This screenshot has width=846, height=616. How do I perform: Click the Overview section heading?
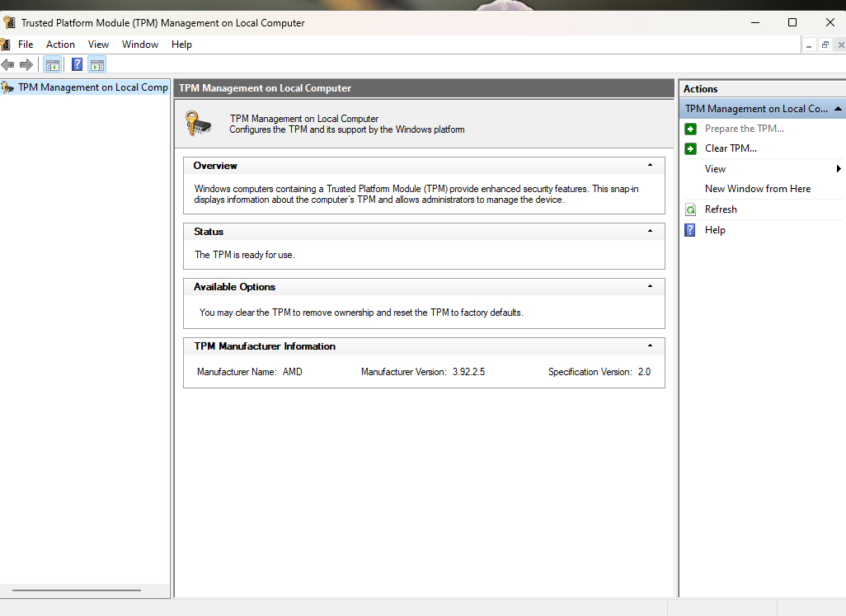tap(215, 166)
